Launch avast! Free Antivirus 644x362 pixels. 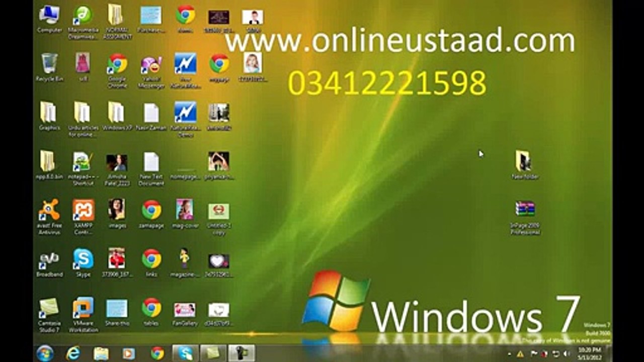(49, 217)
